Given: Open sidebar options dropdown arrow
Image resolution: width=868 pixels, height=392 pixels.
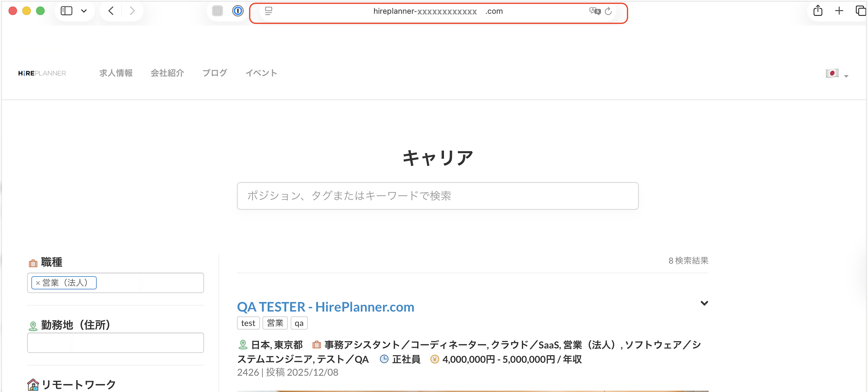Looking at the screenshot, I should pyautogui.click(x=84, y=11).
